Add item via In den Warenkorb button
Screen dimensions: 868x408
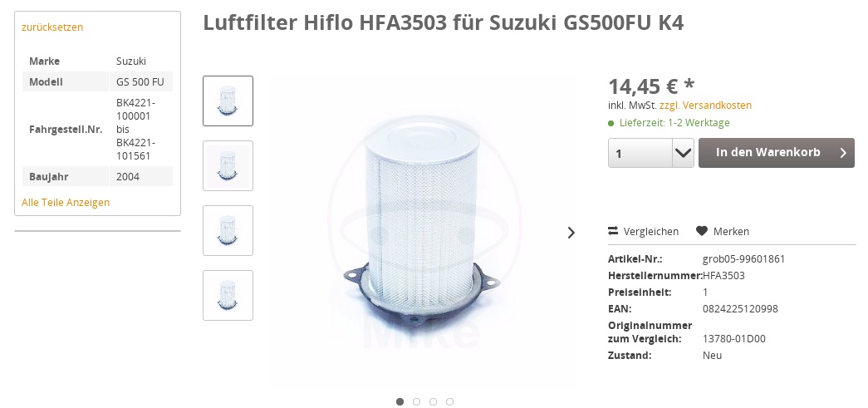(776, 153)
